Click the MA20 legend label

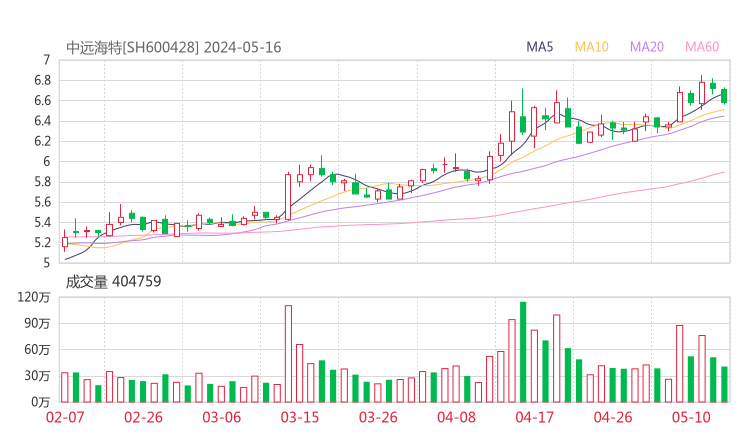(x=647, y=47)
